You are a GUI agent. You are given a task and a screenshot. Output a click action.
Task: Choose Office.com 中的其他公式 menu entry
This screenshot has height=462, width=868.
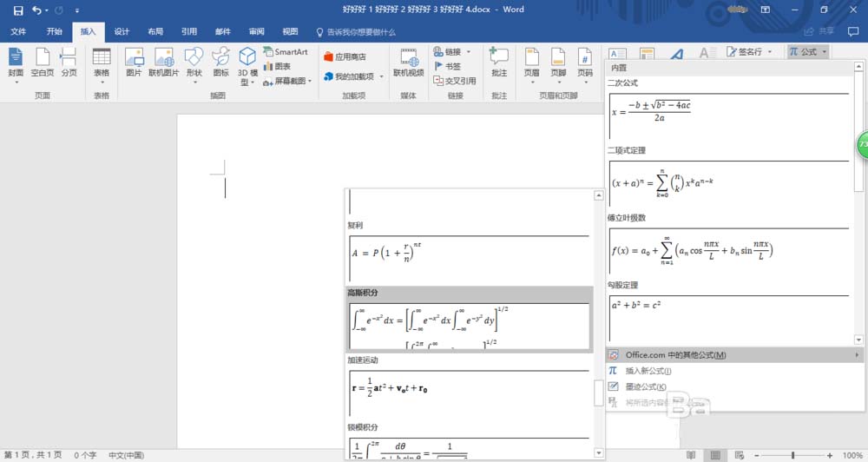(675, 355)
